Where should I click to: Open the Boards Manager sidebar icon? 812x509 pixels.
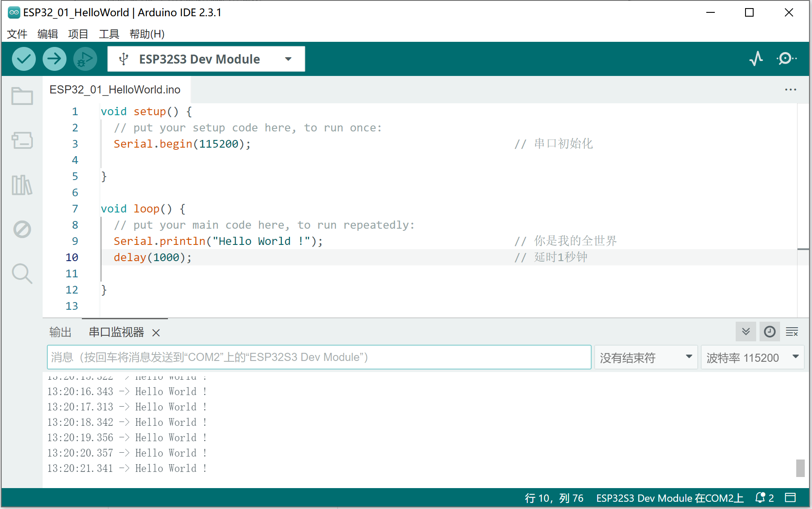(22, 141)
